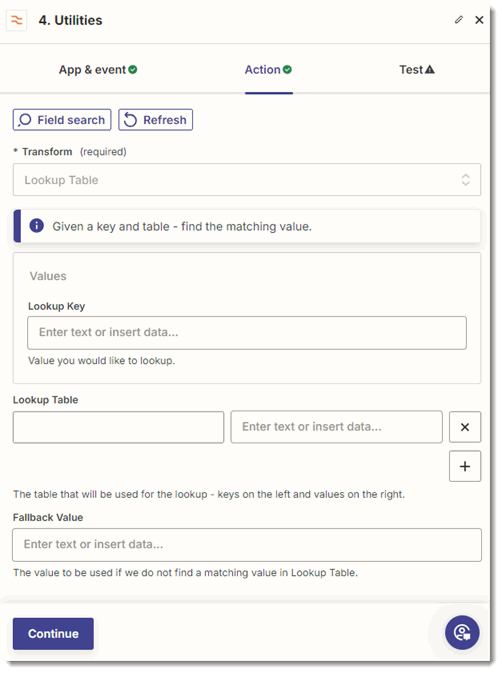Switch to the App & event tab
Screen dimensions: 502x673
tap(98, 70)
